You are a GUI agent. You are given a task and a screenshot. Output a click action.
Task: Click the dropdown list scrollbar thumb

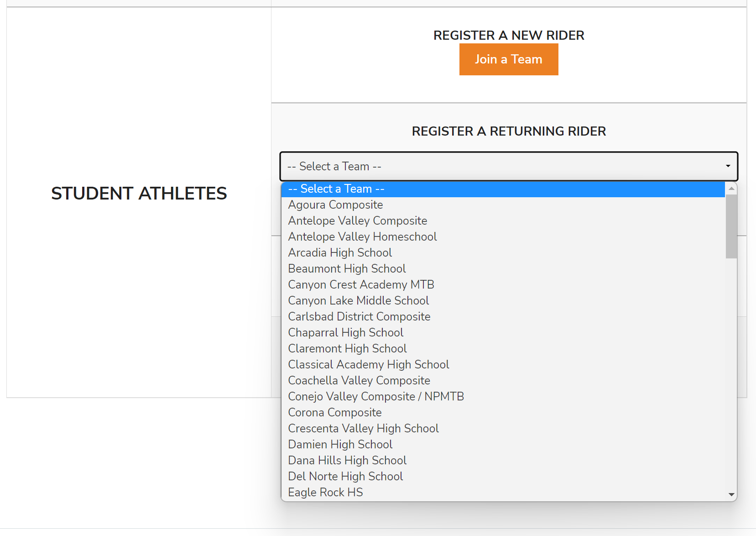[x=731, y=226]
